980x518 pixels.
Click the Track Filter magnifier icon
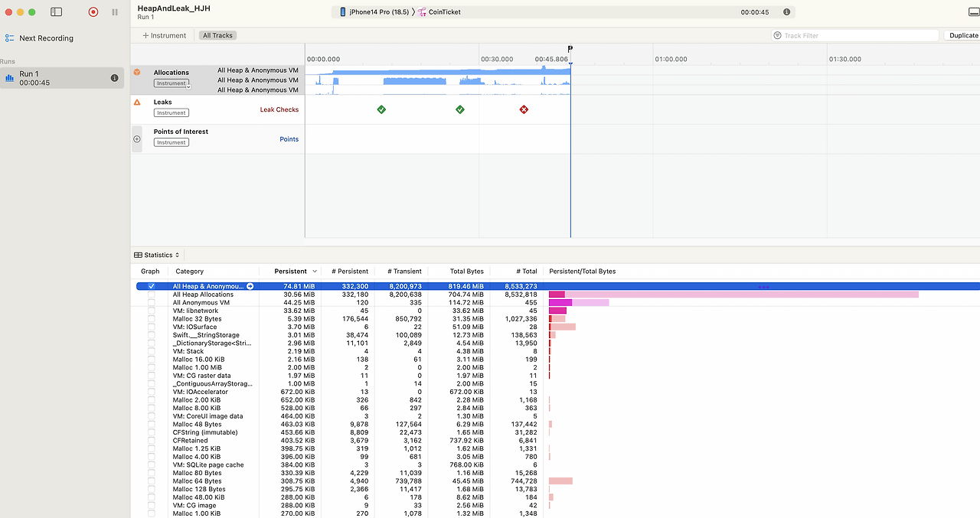pos(778,35)
